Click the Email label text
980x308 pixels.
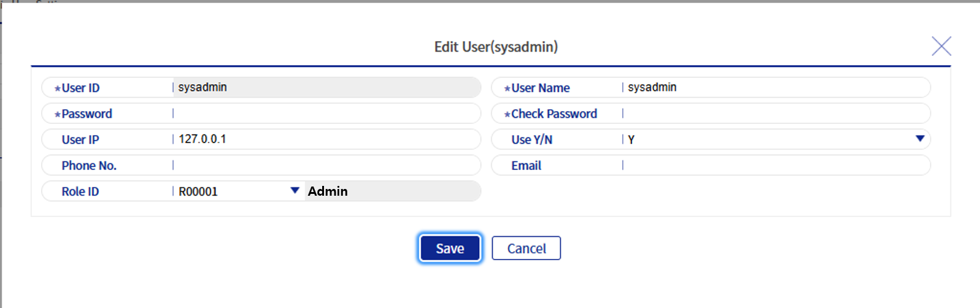[x=526, y=166]
